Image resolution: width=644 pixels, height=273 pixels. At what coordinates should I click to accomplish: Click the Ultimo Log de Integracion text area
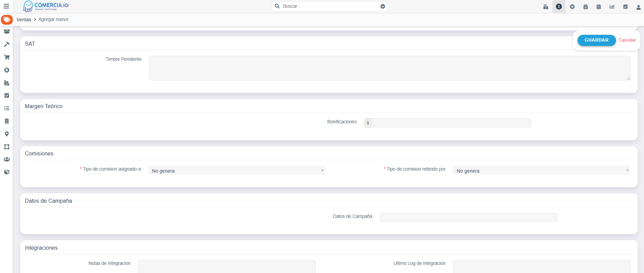tap(542, 266)
